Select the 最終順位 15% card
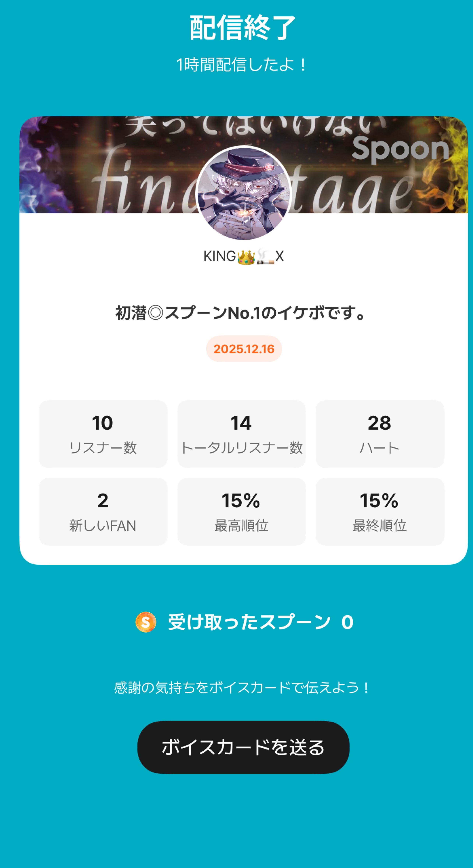The width and height of the screenshot is (473, 868). (380, 511)
